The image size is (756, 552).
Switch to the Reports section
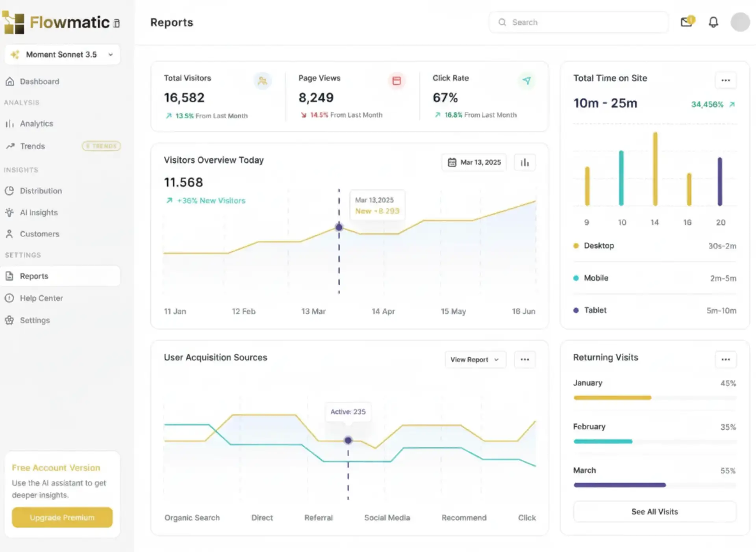click(x=34, y=276)
